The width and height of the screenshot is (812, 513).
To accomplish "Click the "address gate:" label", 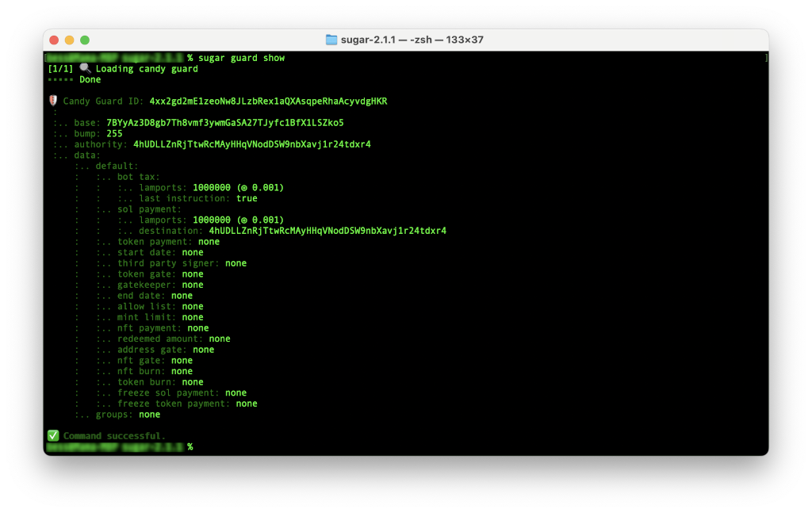I will coord(152,350).
